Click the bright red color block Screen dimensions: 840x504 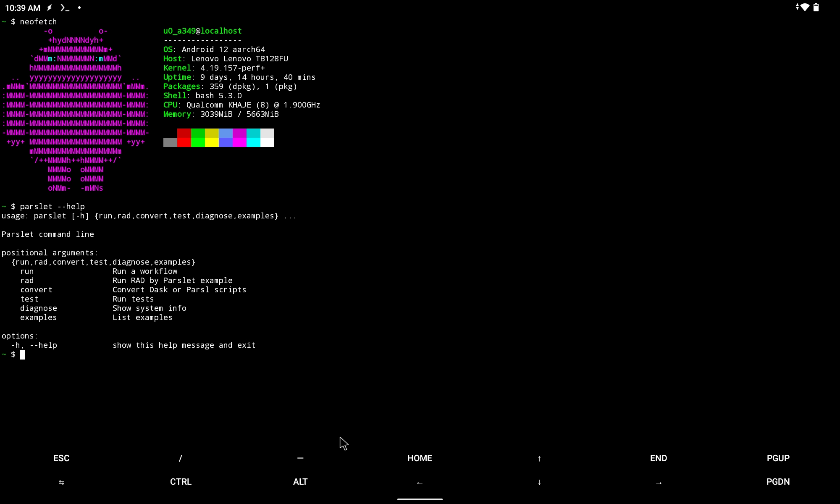[184, 142]
